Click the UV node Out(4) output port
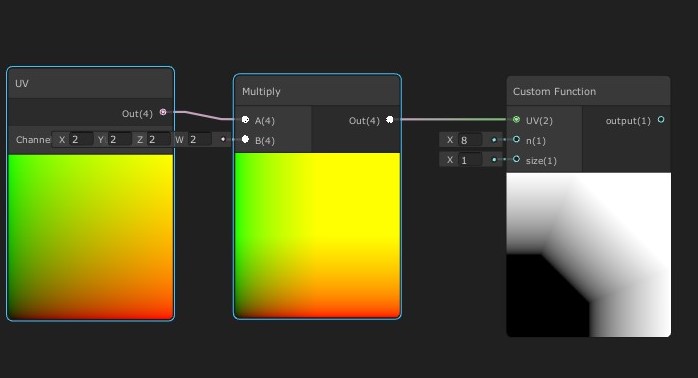698x378 pixels. [163, 112]
